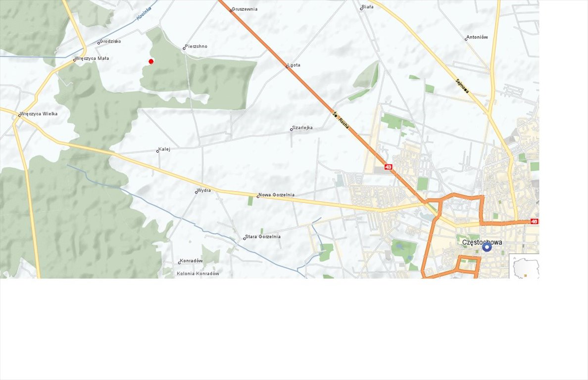Image resolution: width=588 pixels, height=380 pixels.
Task: Click the blue pin at Częstochowa
Action: click(x=487, y=247)
